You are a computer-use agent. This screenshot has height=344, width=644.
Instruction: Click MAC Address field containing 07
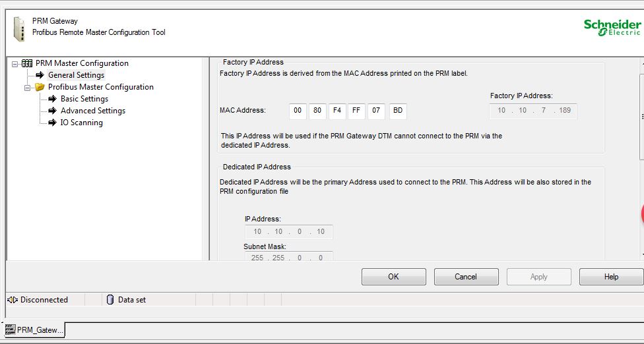pos(376,111)
